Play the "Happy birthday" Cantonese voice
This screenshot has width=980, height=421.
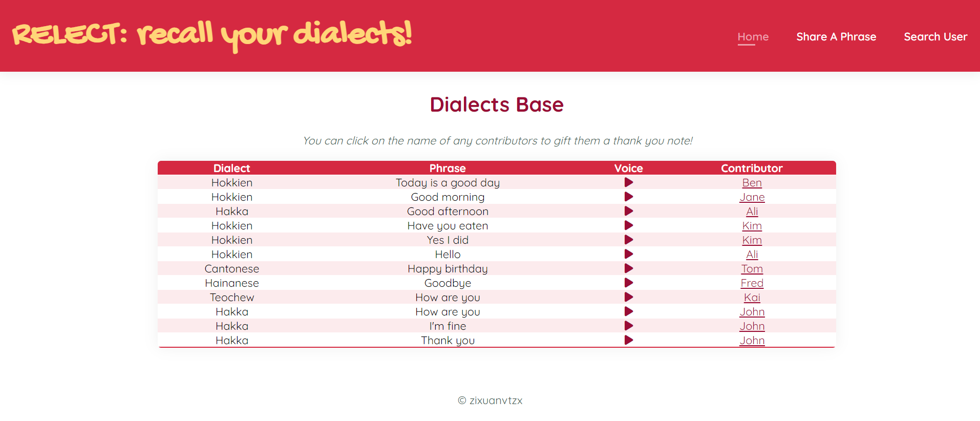pos(629,268)
